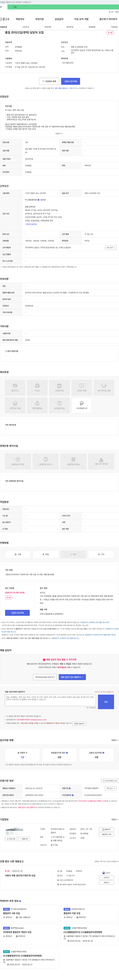Apply via lower 고용24 입사지원 button
119x980 pixels.
17,613
